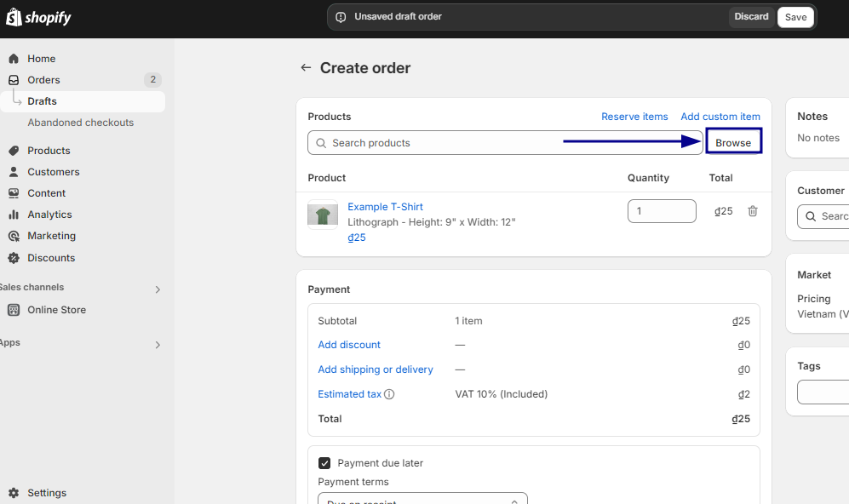
Task: Click the Online Store storefront icon
Action: pos(14,310)
